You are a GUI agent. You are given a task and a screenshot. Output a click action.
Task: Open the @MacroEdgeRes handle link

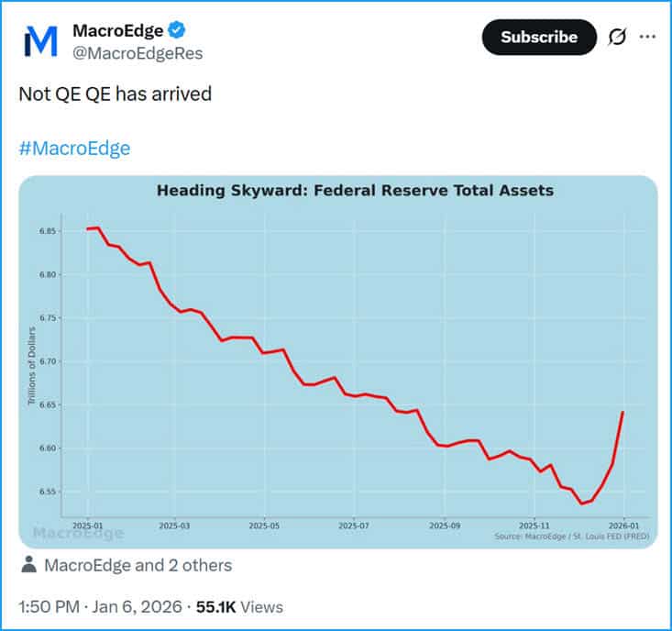click(138, 53)
